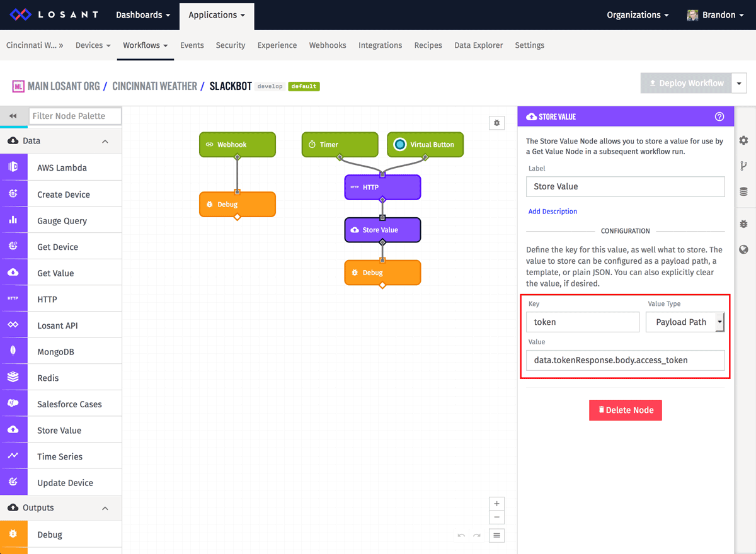Open the Value Type Payload Path dropdown
The image size is (756, 554).
pyautogui.click(x=685, y=322)
